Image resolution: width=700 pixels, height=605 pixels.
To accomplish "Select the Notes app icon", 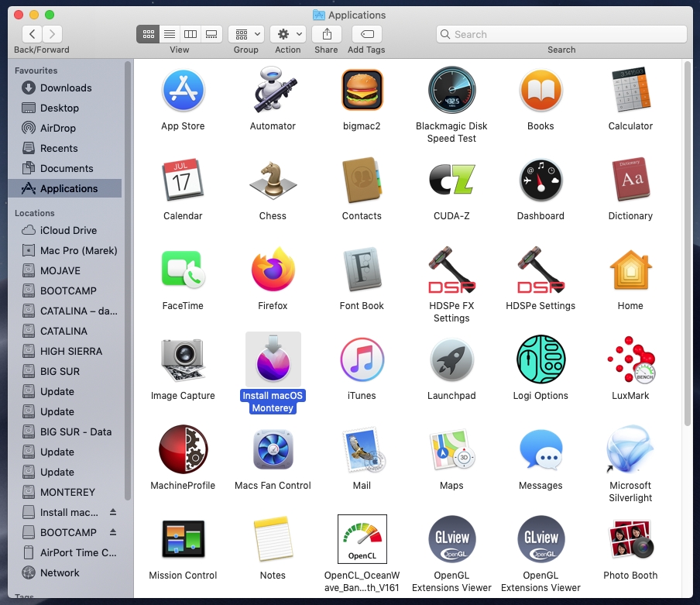I will click(273, 539).
